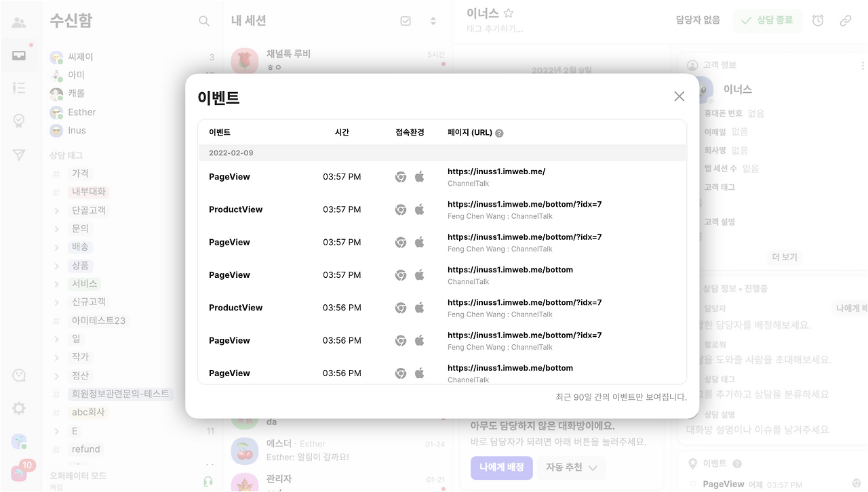Click the 더 보기 button in customer info
The width and height of the screenshot is (868, 492).
pos(785,258)
